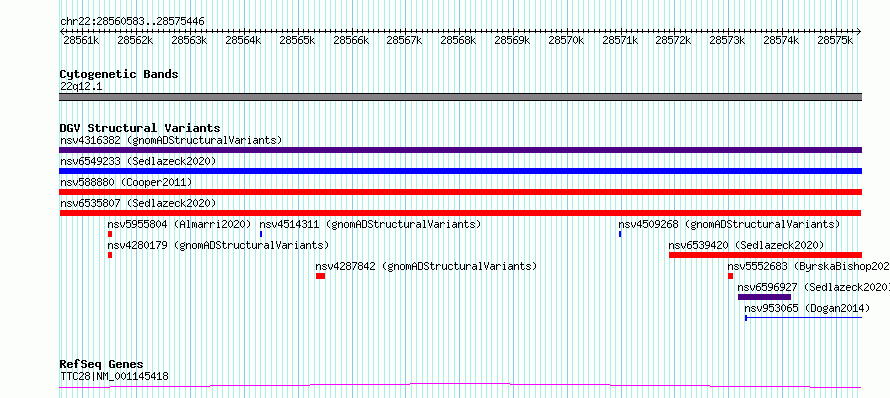890x398 pixels.
Task: Click the 28572k ruler position
Action: (673, 41)
